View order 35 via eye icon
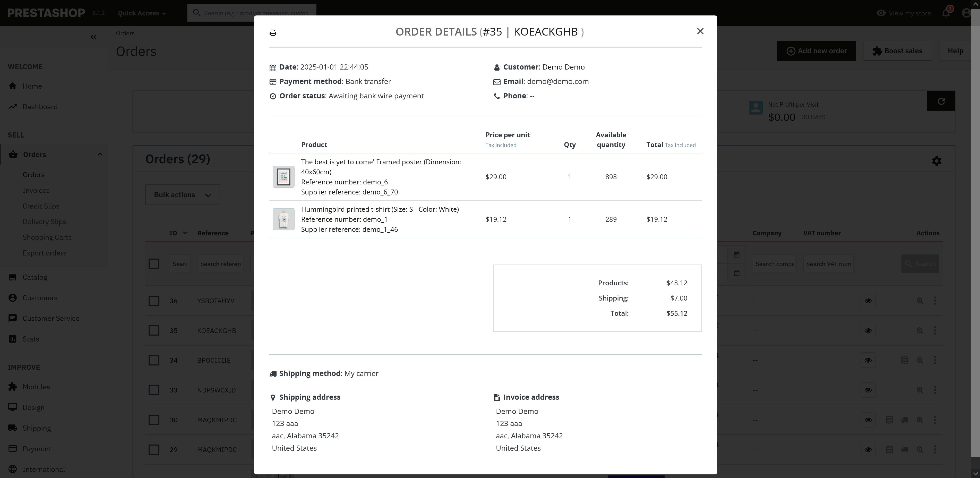The height and width of the screenshot is (478, 980). [868, 330]
